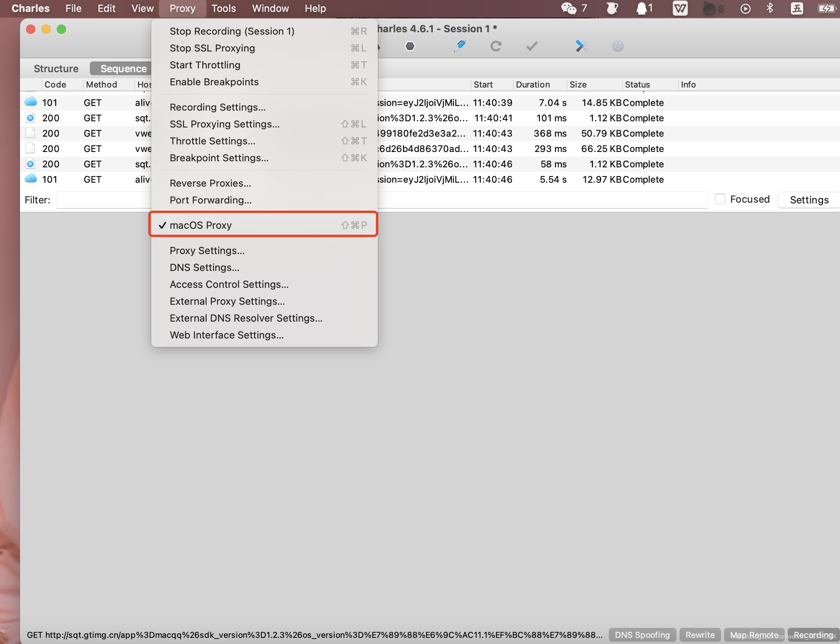Open SSL Proxying Settings...
840x644 pixels.
click(x=264, y=124)
